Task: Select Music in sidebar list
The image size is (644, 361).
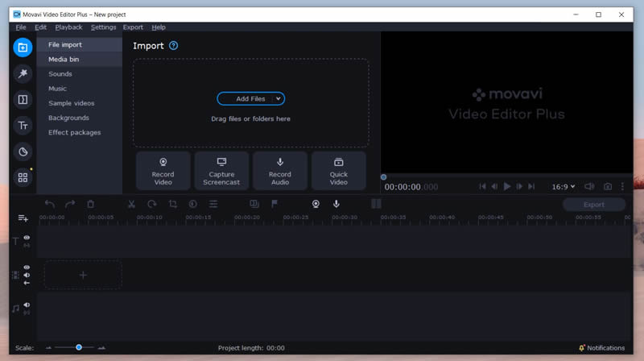Action: click(79, 89)
